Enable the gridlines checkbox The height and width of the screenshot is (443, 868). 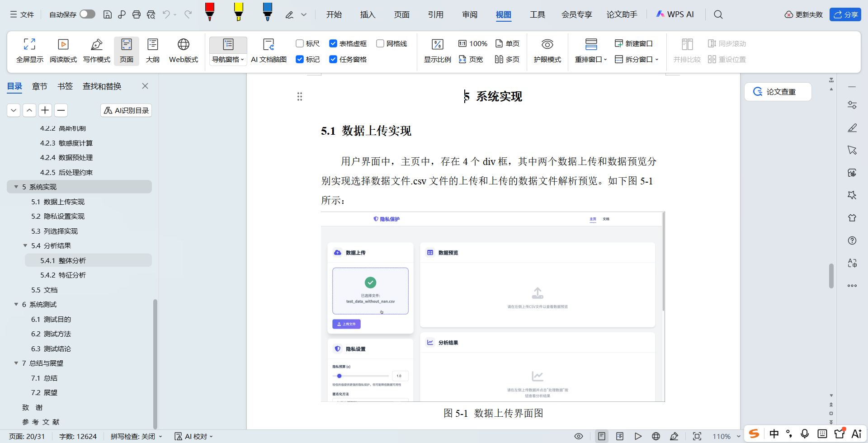pos(380,43)
